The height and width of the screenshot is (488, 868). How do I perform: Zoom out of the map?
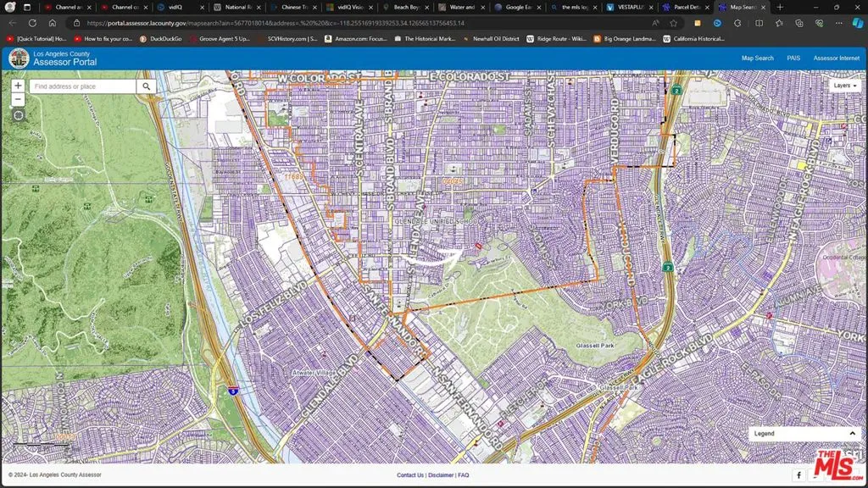pyautogui.click(x=18, y=100)
